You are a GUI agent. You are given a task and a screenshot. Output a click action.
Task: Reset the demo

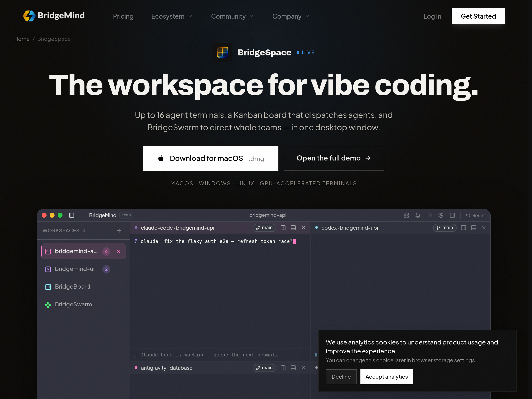475,215
